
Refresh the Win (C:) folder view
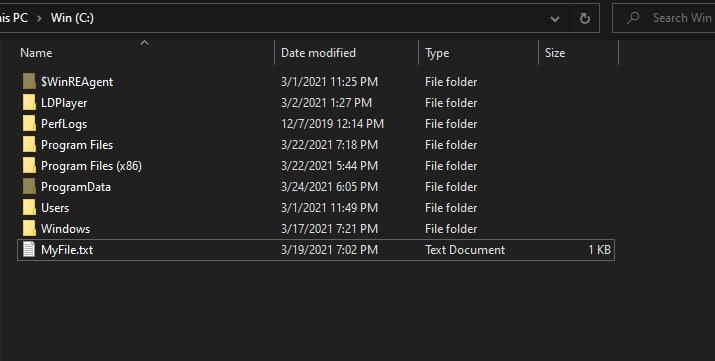[585, 18]
